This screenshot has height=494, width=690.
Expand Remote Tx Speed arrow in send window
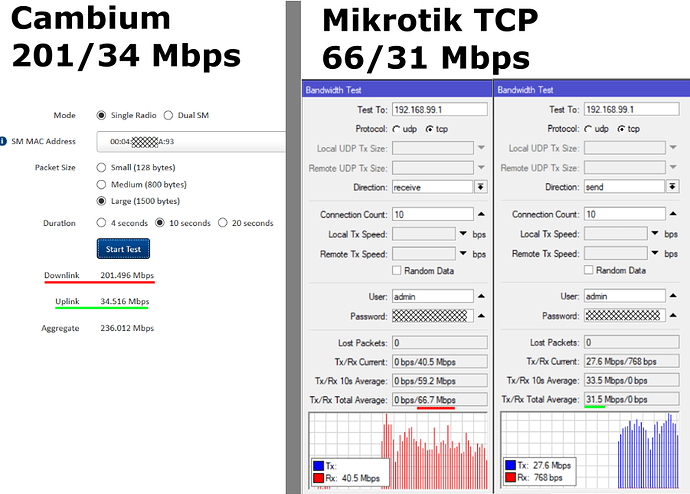655,253
